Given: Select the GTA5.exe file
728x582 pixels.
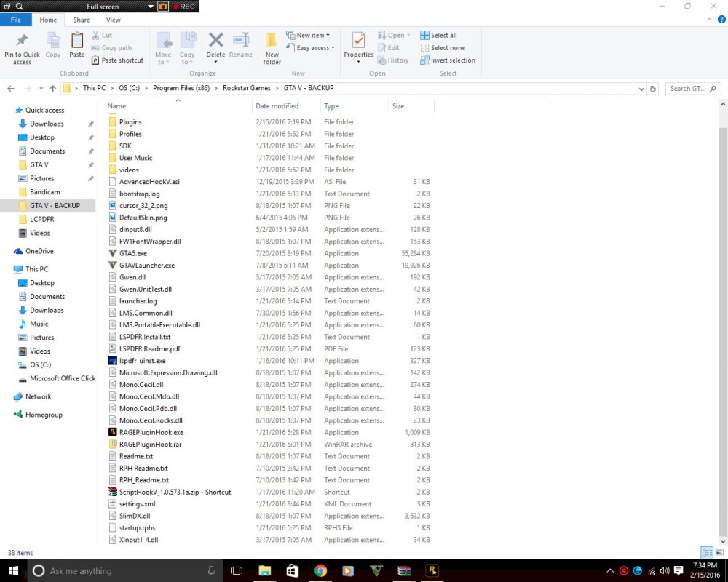Looking at the screenshot, I should click(132, 253).
